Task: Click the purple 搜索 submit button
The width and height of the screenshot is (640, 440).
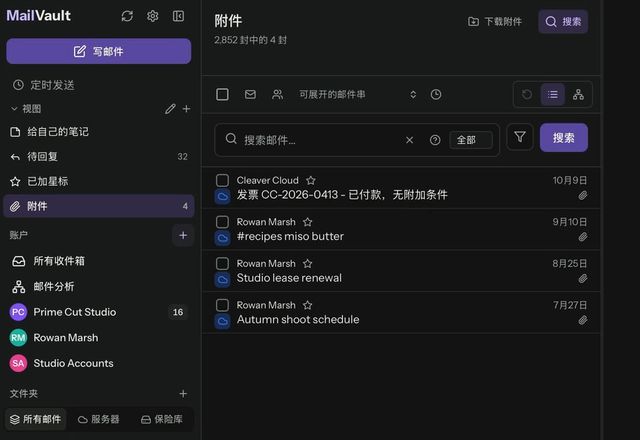Action: coord(564,138)
